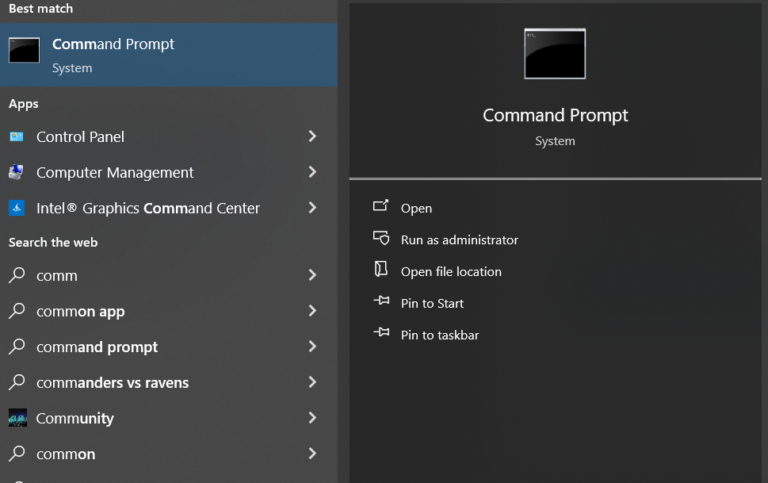Click the large Command Prompt preview icon
The height and width of the screenshot is (483, 768).
tap(554, 53)
